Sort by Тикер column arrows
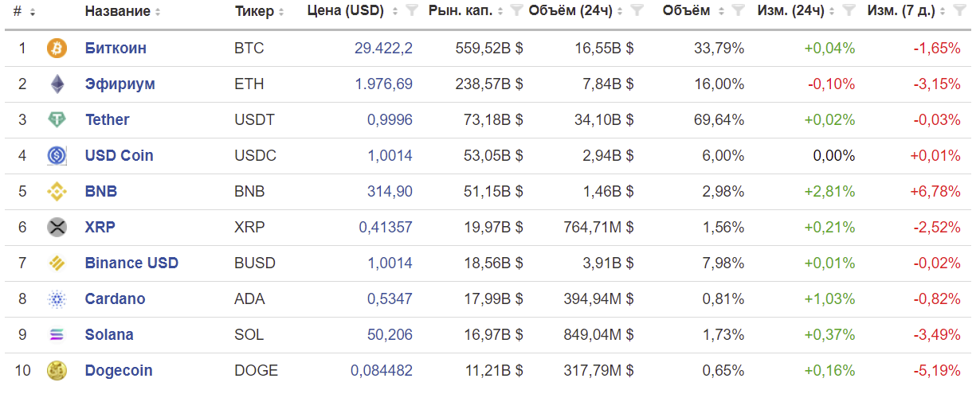The width and height of the screenshot is (980, 394). [281, 12]
